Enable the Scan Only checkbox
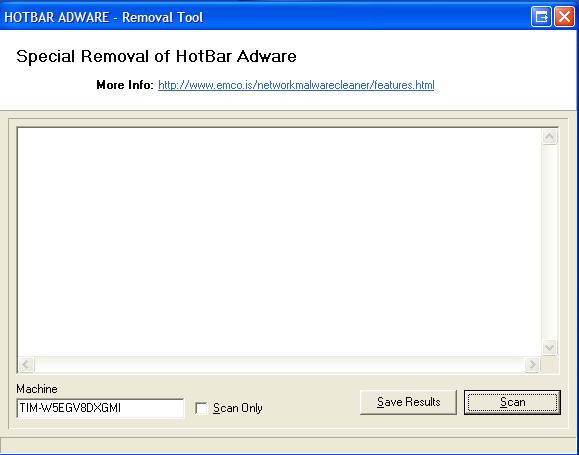This screenshot has width=579, height=455. (x=201, y=408)
